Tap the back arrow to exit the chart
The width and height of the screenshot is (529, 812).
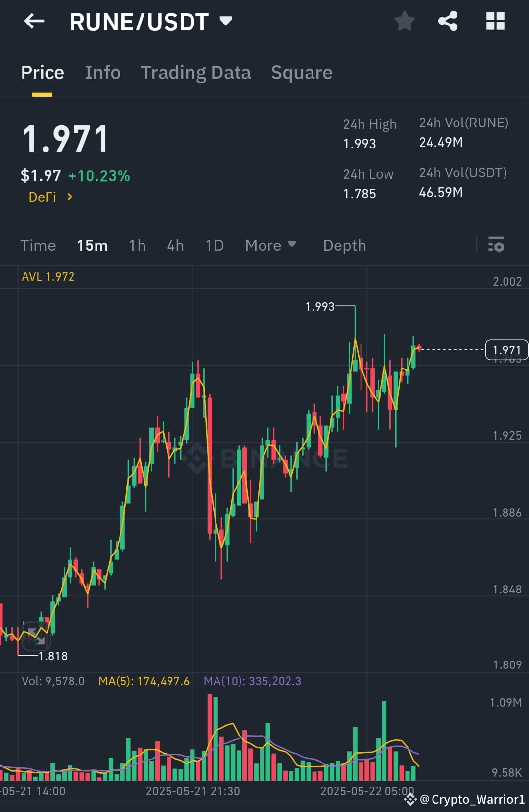pyautogui.click(x=33, y=21)
